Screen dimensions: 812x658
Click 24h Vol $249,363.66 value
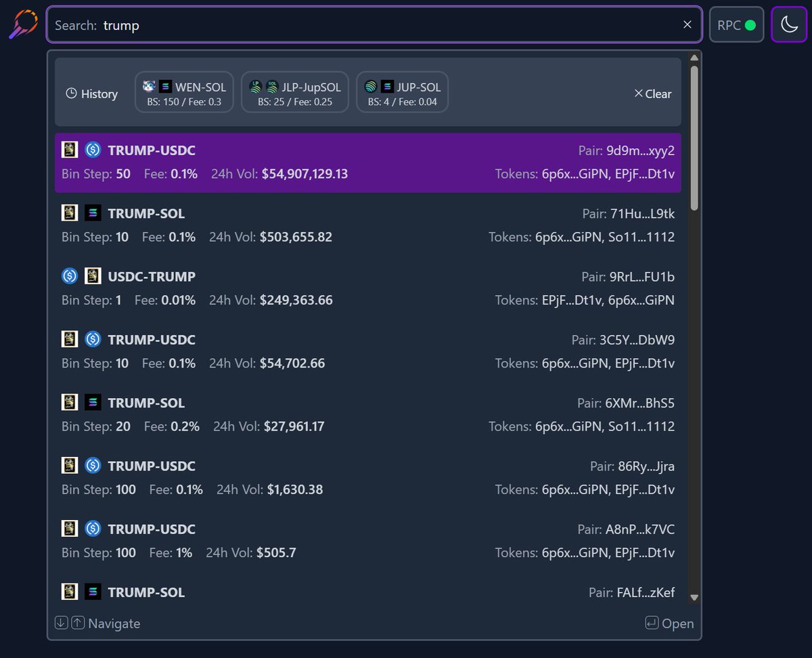click(296, 300)
